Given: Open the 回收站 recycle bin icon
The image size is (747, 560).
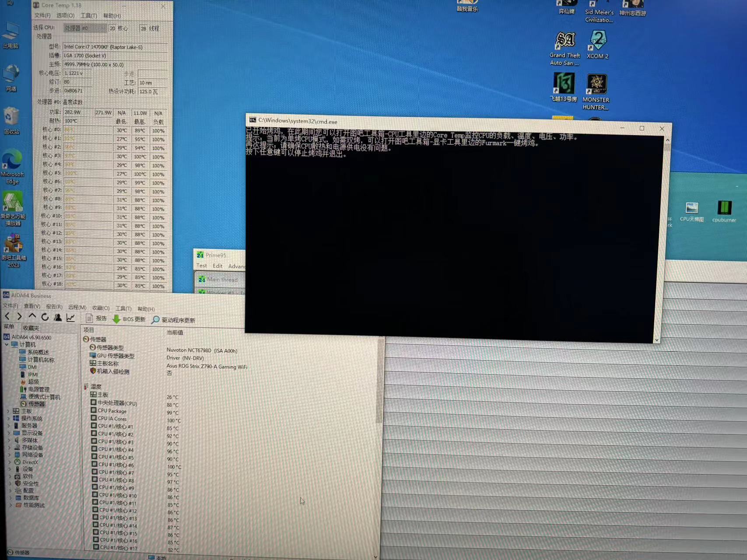Looking at the screenshot, I should 11,121.
